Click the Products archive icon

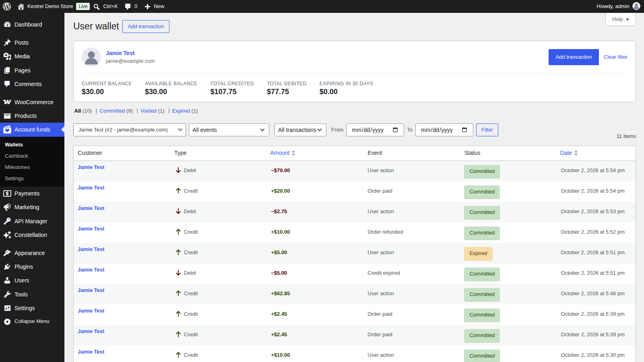[7, 116]
